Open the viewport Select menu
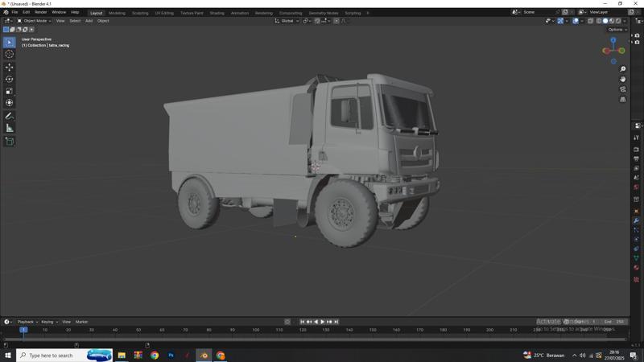Image resolution: width=644 pixels, height=362 pixels. click(x=75, y=21)
